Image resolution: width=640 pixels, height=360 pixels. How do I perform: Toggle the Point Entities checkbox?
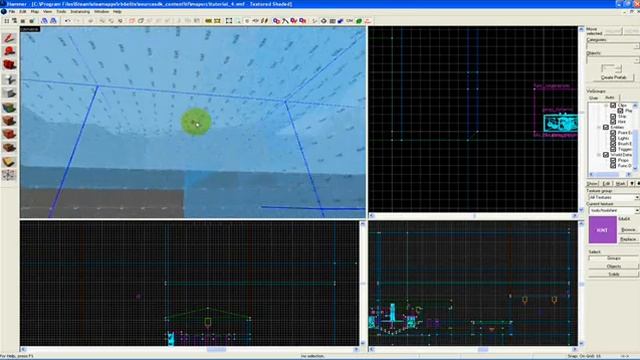(x=613, y=133)
